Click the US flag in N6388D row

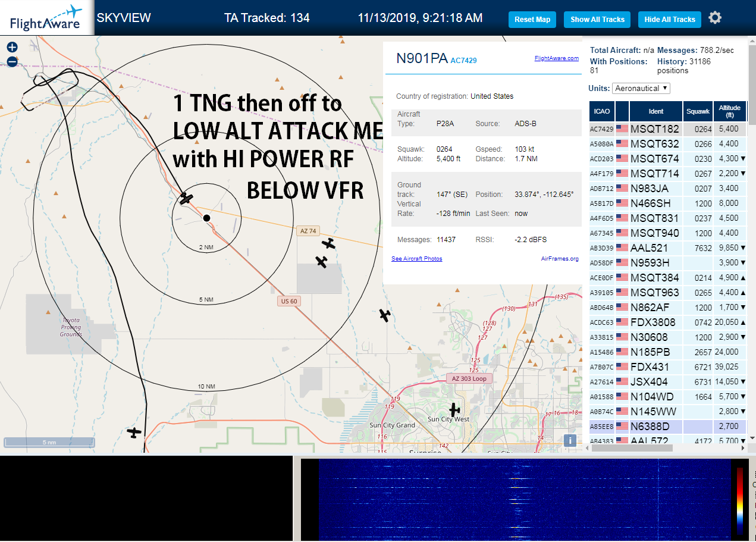click(x=622, y=426)
